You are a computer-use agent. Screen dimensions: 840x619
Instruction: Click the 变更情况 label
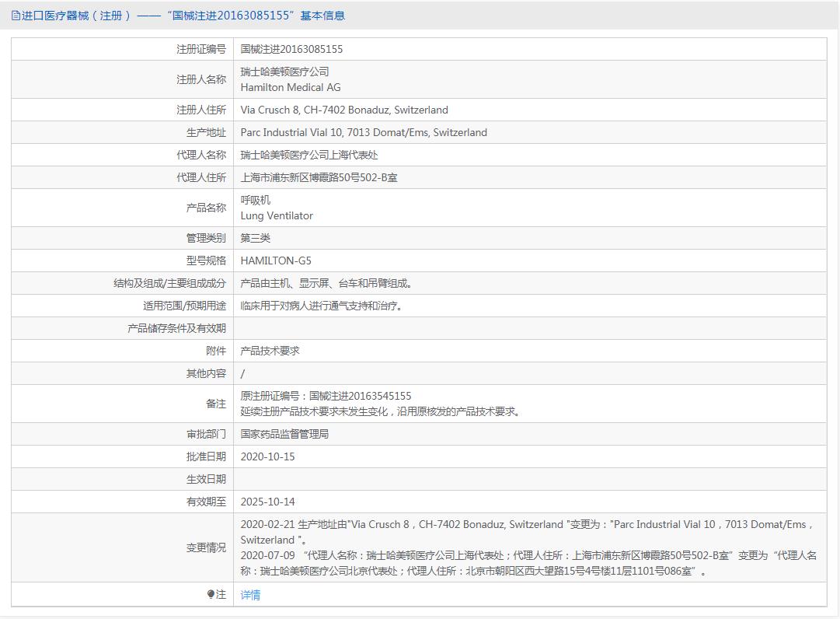206,547
